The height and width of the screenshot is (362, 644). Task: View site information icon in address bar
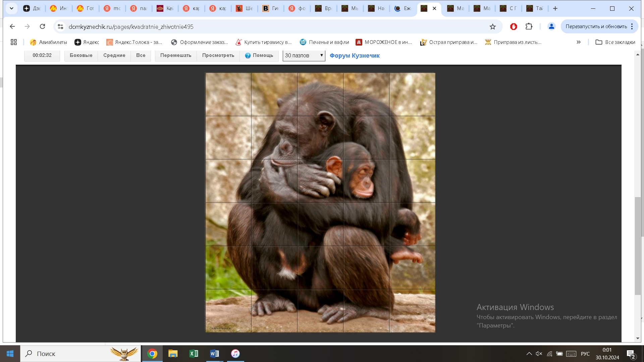(60, 26)
